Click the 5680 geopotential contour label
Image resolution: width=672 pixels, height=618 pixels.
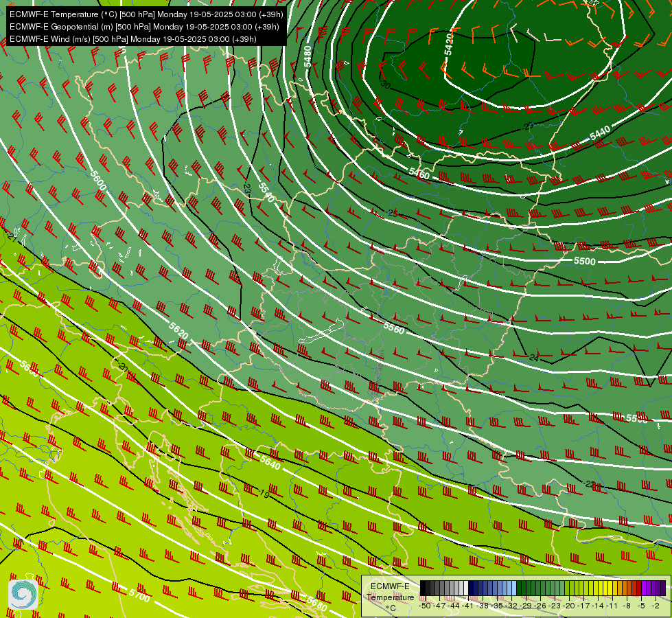316,604
